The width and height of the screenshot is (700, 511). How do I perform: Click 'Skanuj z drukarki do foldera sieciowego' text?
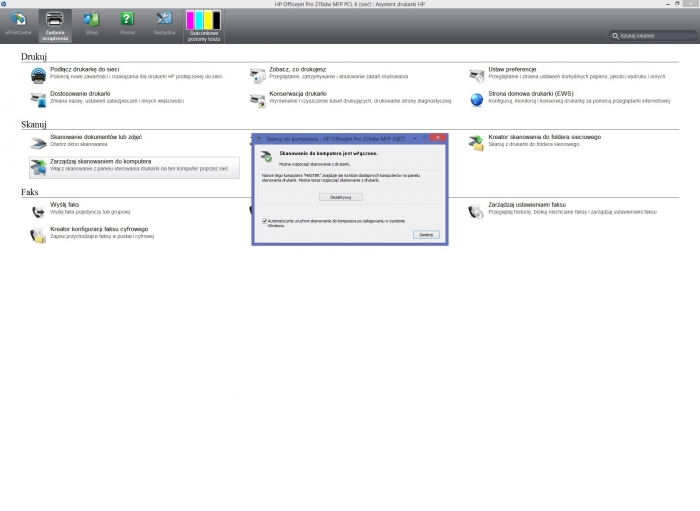pos(533,144)
